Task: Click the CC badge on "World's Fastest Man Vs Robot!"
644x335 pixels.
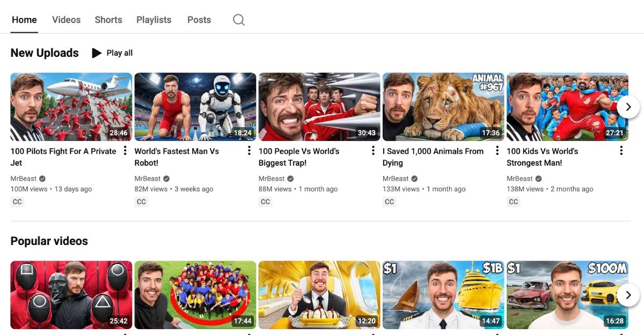Action: point(141,202)
